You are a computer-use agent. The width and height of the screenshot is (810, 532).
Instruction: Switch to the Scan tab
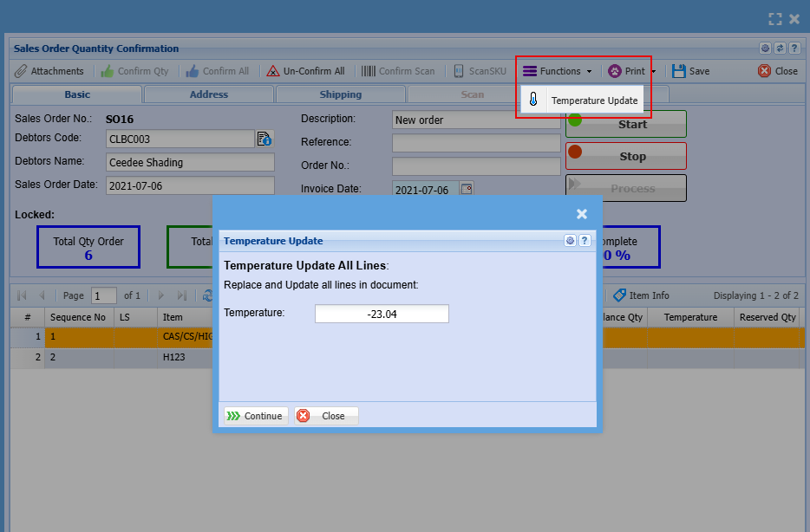click(x=472, y=94)
